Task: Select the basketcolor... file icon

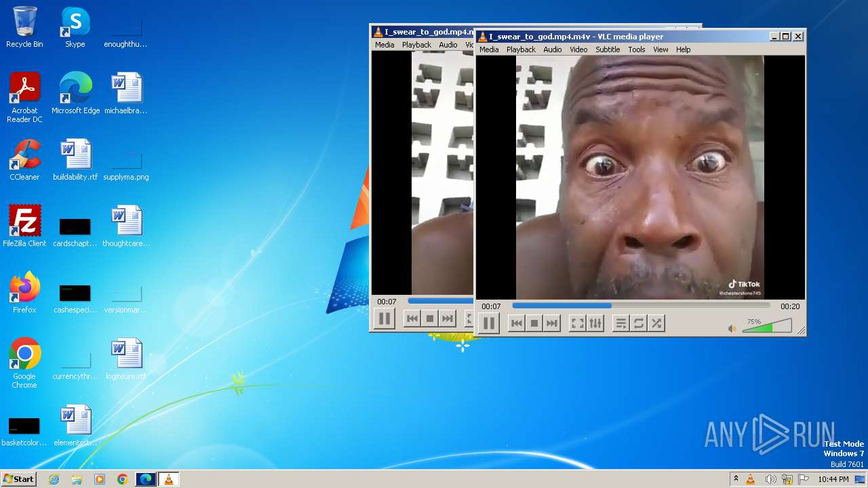Action: pos(24,430)
